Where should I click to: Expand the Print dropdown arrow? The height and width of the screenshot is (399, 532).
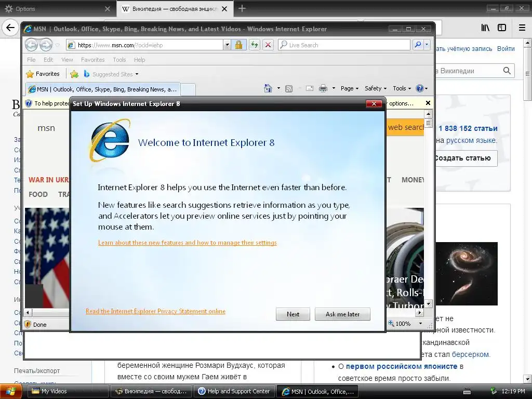pos(334,88)
